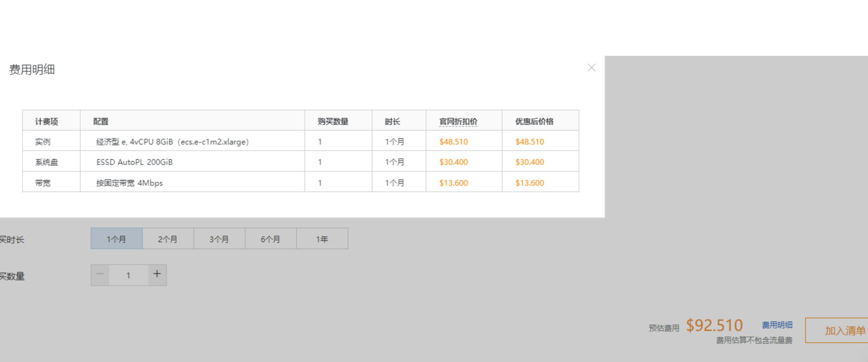The image size is (868, 362).
Task: Select the 1个月 duration option
Action: (x=116, y=239)
